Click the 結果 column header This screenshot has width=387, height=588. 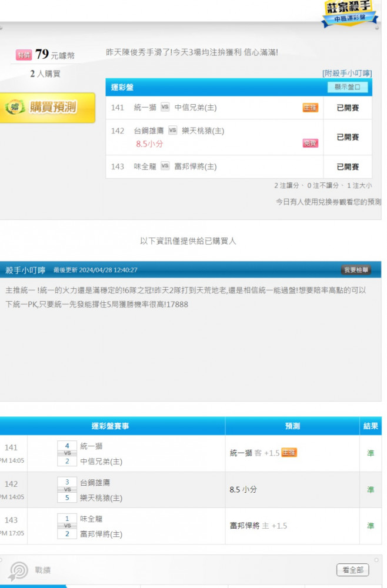click(x=371, y=426)
